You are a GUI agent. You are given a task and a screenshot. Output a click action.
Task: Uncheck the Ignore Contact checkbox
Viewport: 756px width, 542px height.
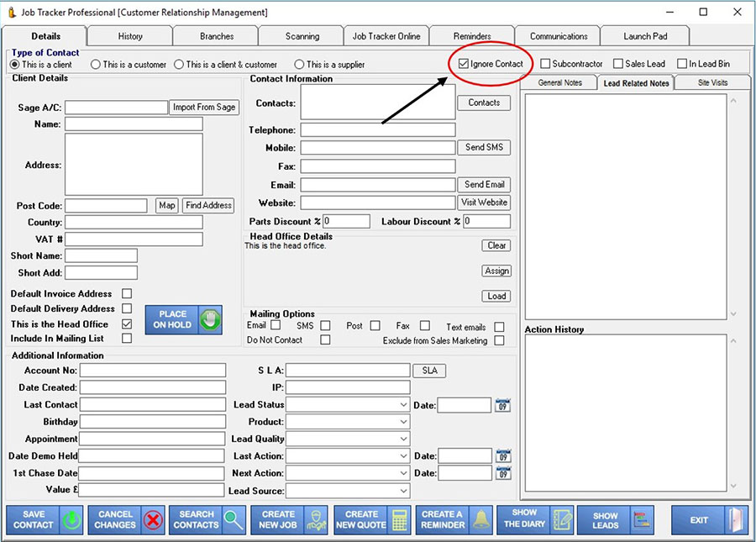(x=464, y=64)
